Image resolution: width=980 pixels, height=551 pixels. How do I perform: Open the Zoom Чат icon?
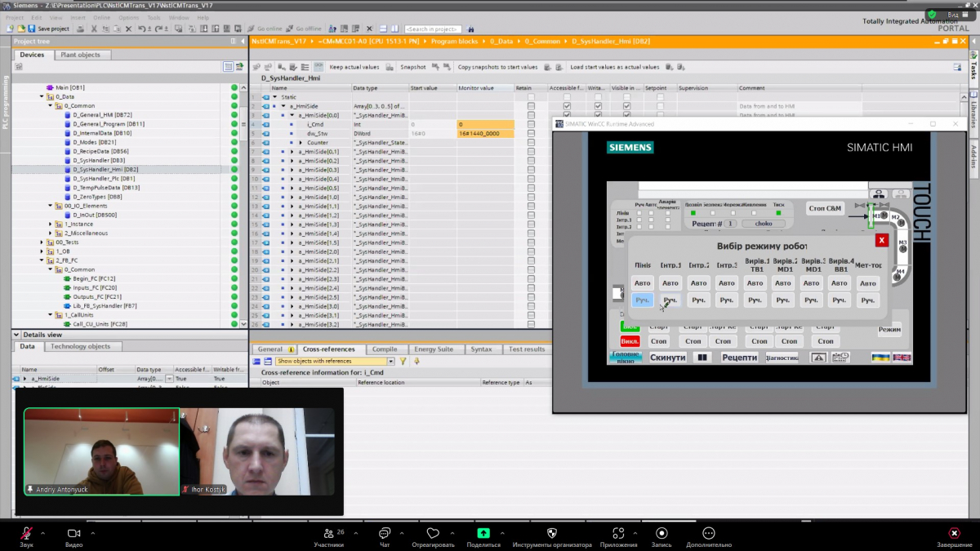[x=385, y=532]
